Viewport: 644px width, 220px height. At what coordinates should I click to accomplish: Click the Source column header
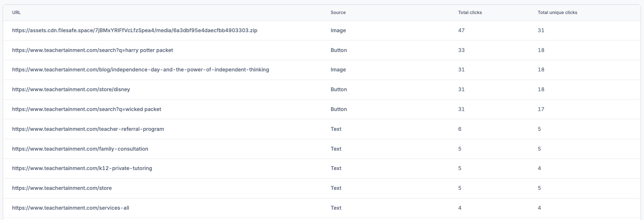[x=338, y=13]
